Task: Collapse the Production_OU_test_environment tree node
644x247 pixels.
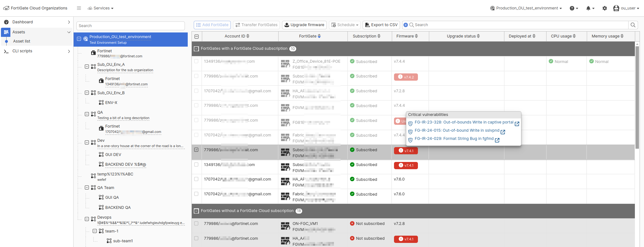Action: (79, 39)
